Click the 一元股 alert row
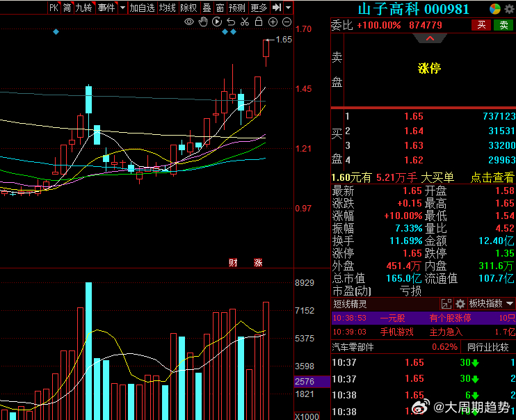Image resolution: width=516 pixels, height=420 pixels. click(x=424, y=318)
